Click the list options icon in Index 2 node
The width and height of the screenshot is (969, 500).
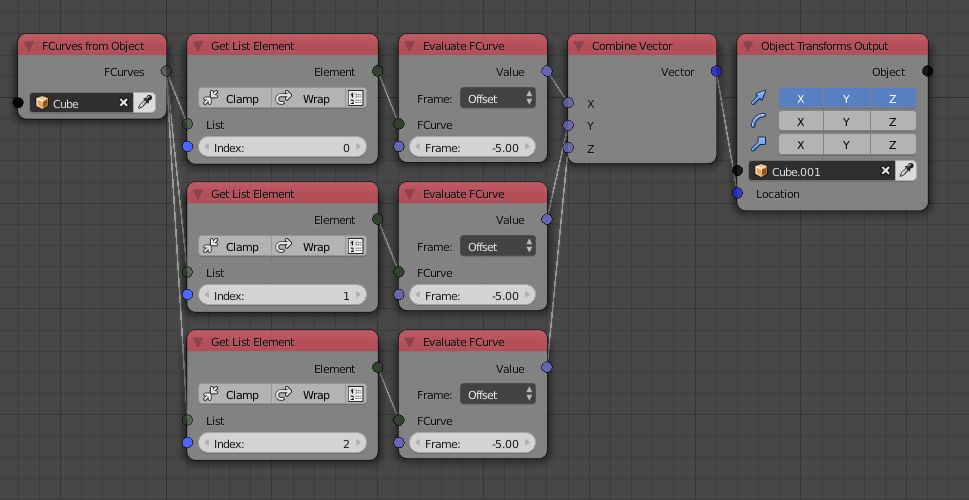click(356, 394)
